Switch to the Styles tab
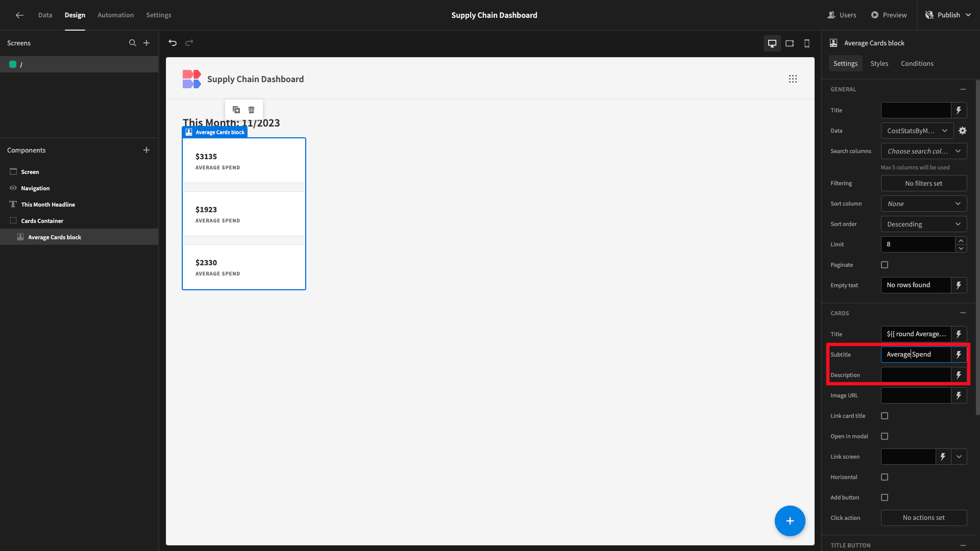This screenshot has height=551, width=980. [x=880, y=63]
